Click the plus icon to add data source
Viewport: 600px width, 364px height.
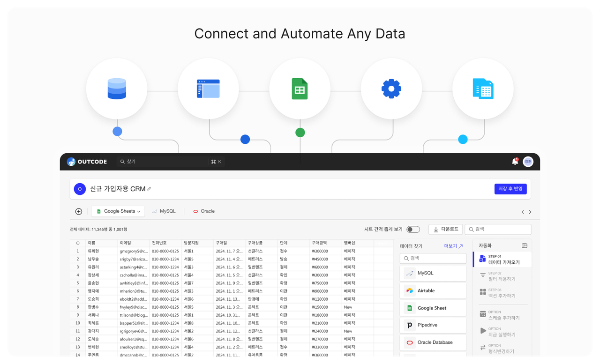point(79,211)
